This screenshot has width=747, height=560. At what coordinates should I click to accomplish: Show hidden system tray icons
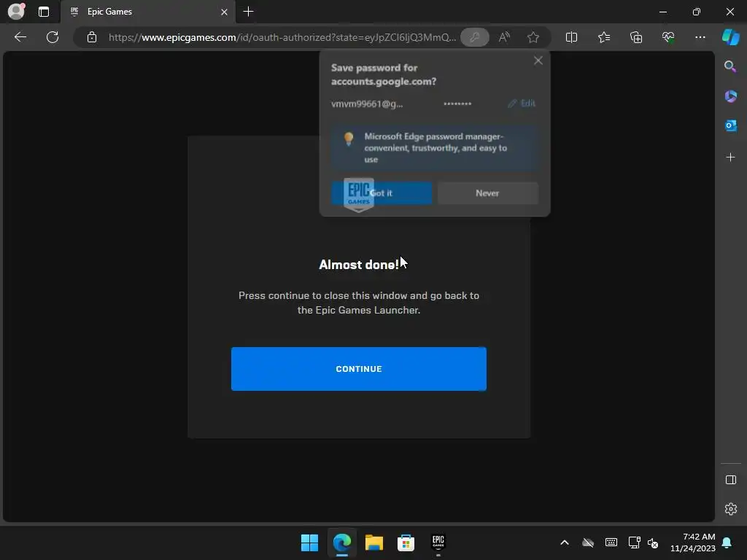[x=565, y=542]
